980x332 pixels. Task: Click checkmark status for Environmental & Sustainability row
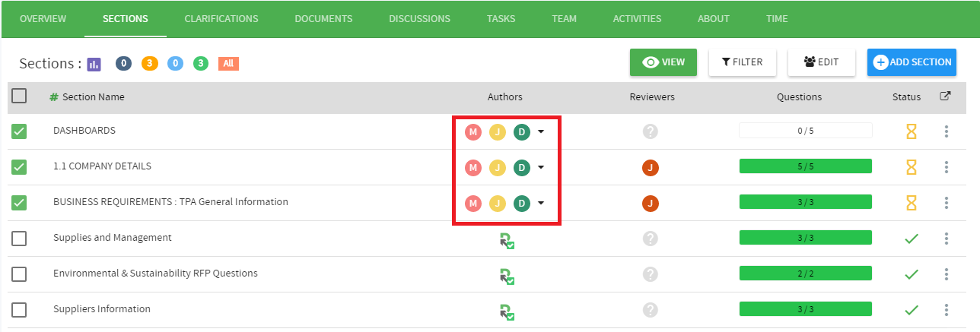(x=911, y=274)
